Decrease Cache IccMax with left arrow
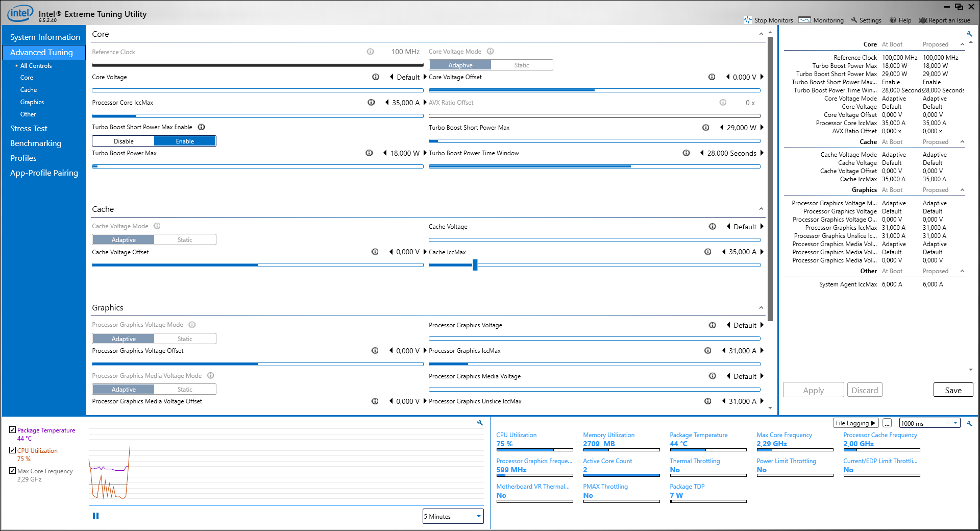Image resolution: width=980 pixels, height=531 pixels. pos(724,252)
